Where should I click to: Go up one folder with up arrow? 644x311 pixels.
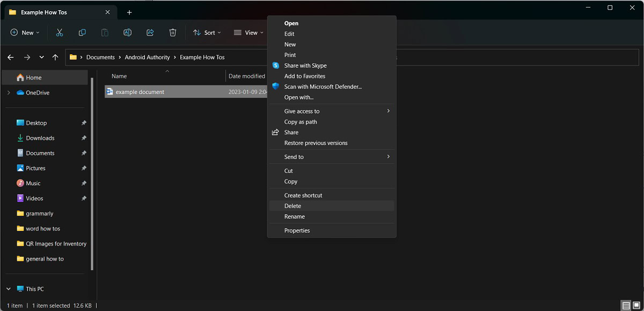tap(55, 57)
